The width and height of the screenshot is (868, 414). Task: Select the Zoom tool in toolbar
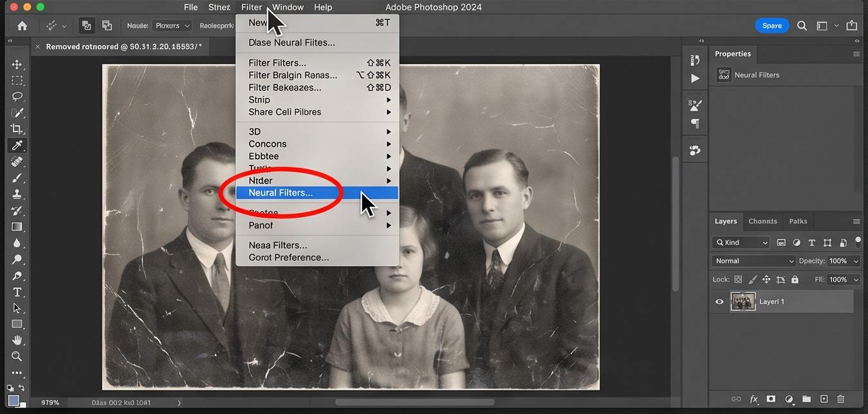click(17, 356)
